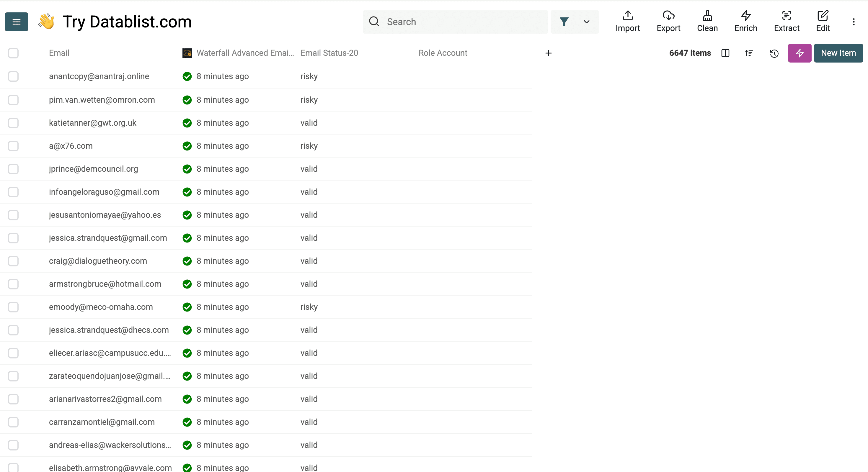
Task: Click the Email Status-20 column header
Action: 329,53
